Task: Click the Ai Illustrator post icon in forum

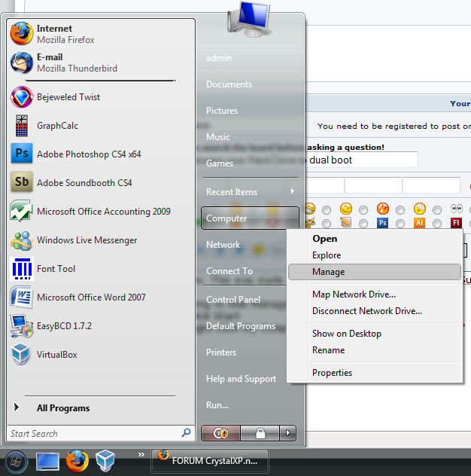Action: tap(419, 223)
